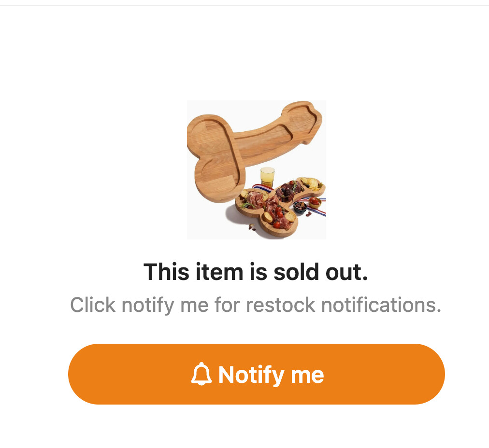Click the small bowl of red sauce
The height and width of the screenshot is (448, 489).
pyautogui.click(x=315, y=201)
